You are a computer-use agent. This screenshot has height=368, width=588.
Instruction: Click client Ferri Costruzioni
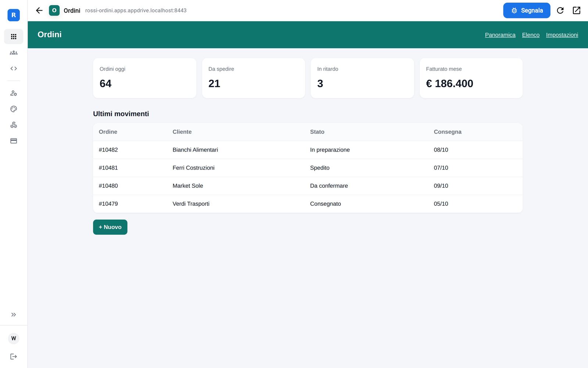tap(194, 168)
